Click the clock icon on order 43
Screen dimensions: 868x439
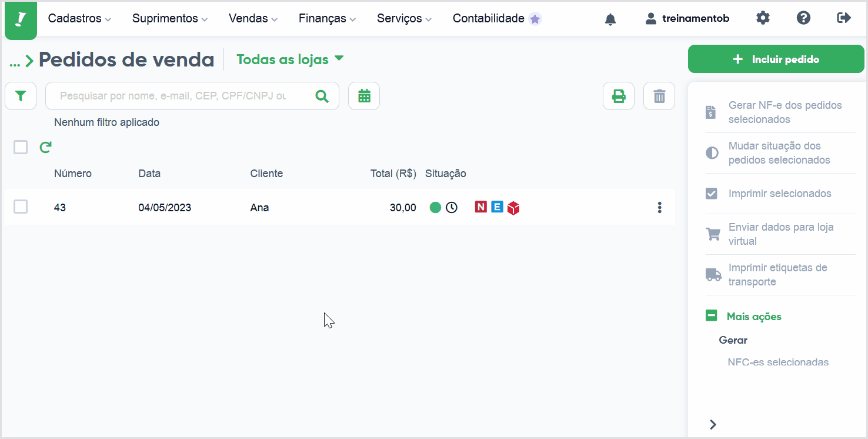[451, 207]
